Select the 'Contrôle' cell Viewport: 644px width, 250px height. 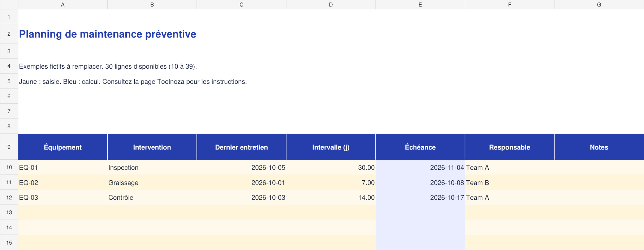pos(152,198)
